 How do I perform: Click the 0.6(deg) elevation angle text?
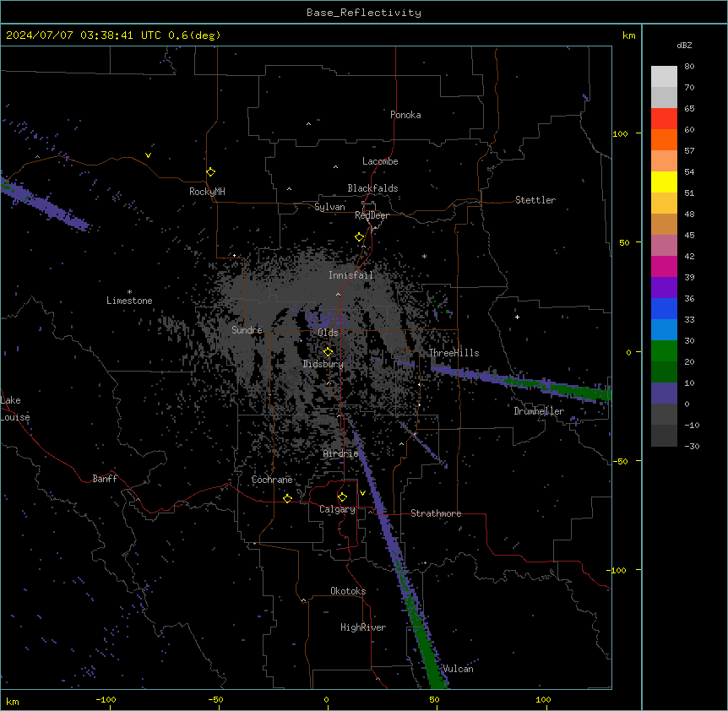click(194, 35)
